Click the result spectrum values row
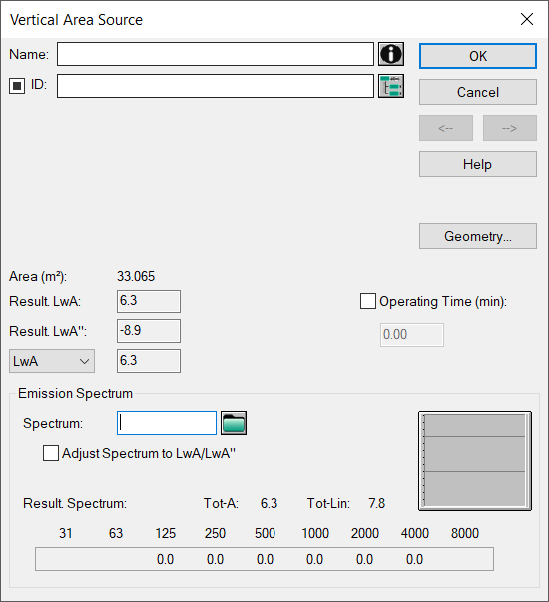Image resolution: width=549 pixels, height=602 pixels. 265,559
